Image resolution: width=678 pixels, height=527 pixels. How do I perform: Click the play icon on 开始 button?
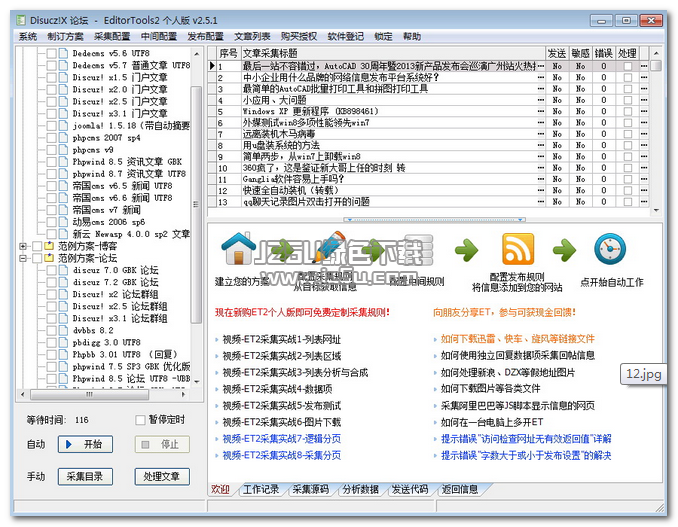(x=69, y=444)
